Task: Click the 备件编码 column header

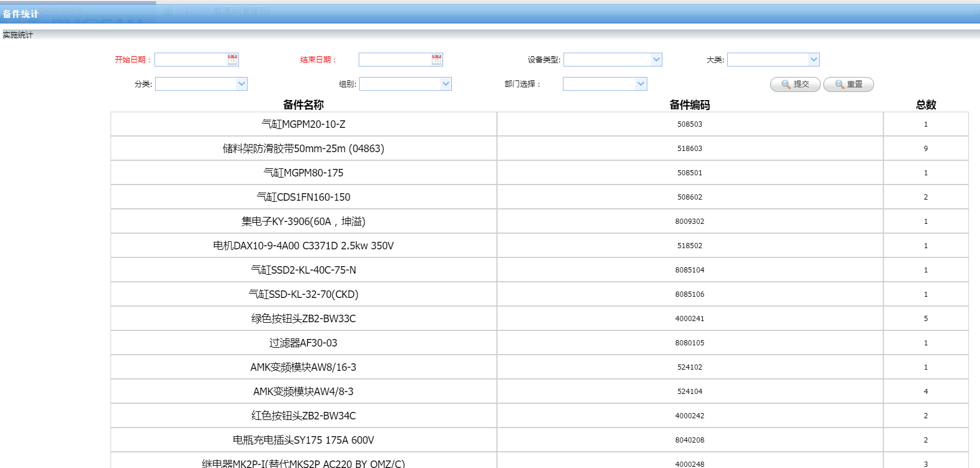Action: click(690, 105)
